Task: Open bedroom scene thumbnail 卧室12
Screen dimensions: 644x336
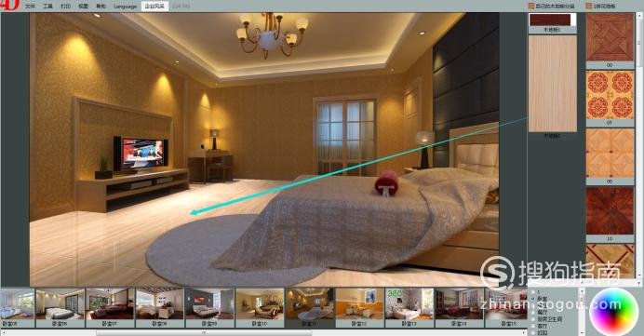Action: coord(359,307)
